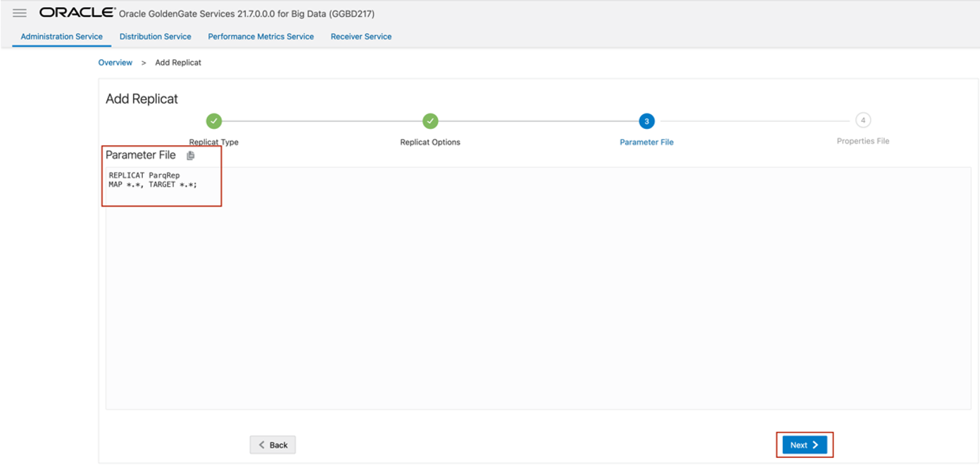Click the Next button
Viewport: 980px width, 465px height.
tap(805, 445)
